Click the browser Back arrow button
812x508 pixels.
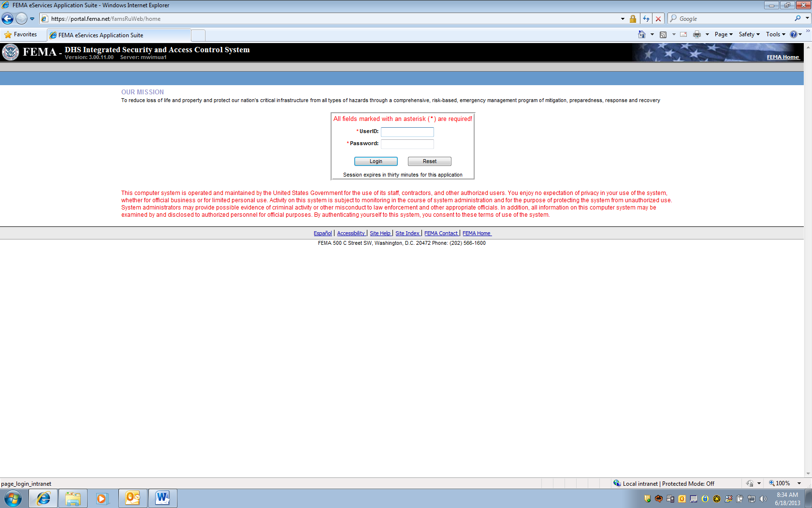pos(7,19)
